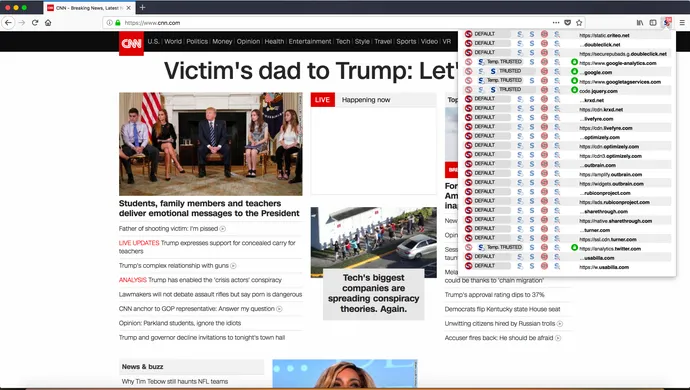Save page to Pocket
The height and width of the screenshot is (390, 690).
click(568, 22)
